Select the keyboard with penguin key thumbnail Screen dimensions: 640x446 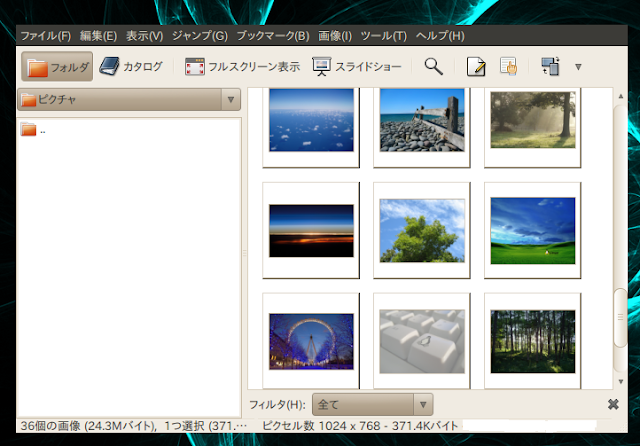click(422, 342)
